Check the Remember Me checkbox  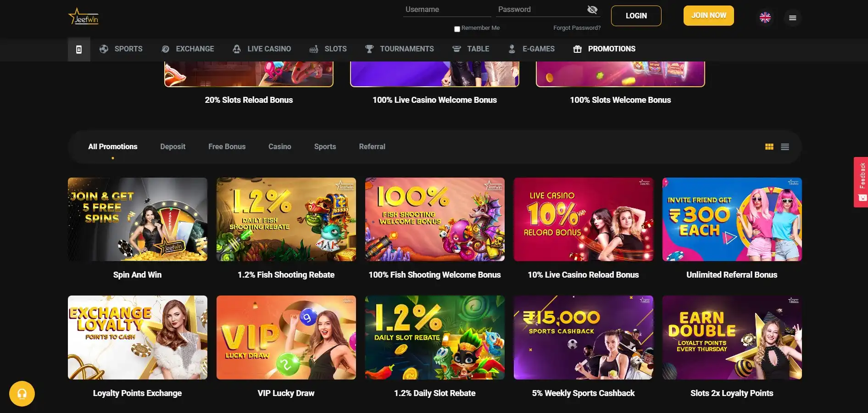pyautogui.click(x=457, y=29)
